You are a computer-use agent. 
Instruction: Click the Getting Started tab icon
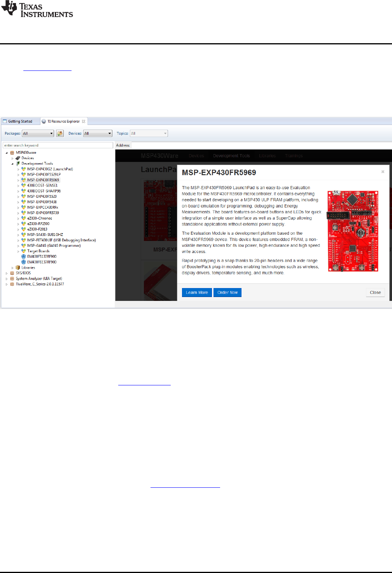5,121
